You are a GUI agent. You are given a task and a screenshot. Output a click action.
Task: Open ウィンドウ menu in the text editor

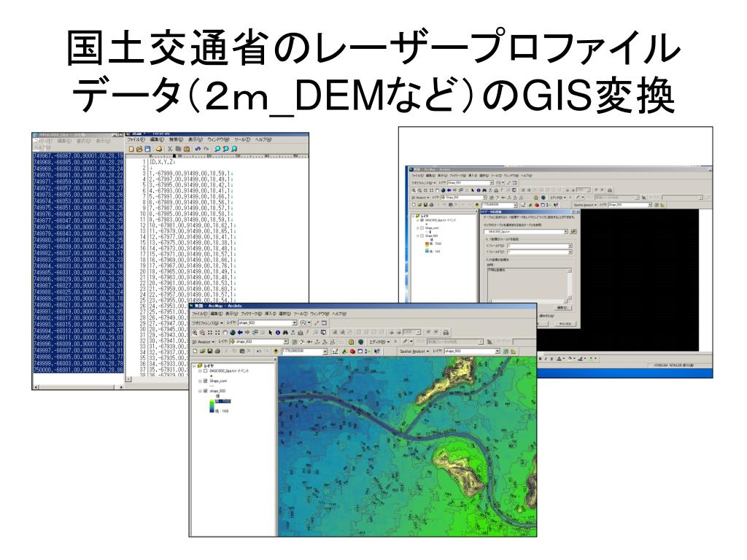click(219, 139)
